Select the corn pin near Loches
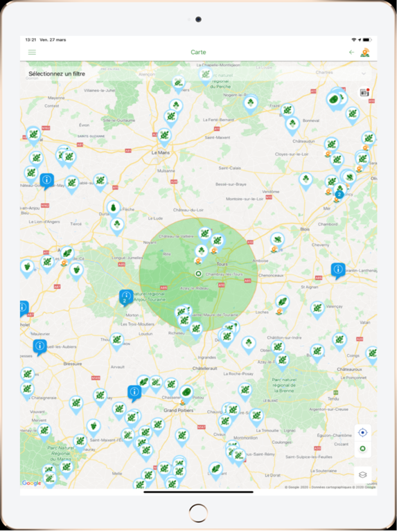This screenshot has height=532, width=399. (283, 302)
